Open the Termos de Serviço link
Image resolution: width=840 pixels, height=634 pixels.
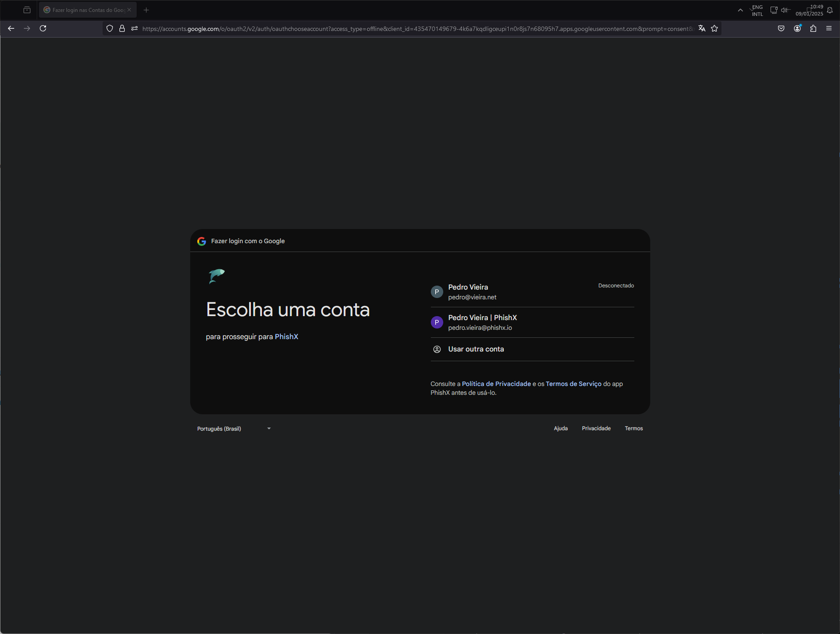[x=573, y=384]
